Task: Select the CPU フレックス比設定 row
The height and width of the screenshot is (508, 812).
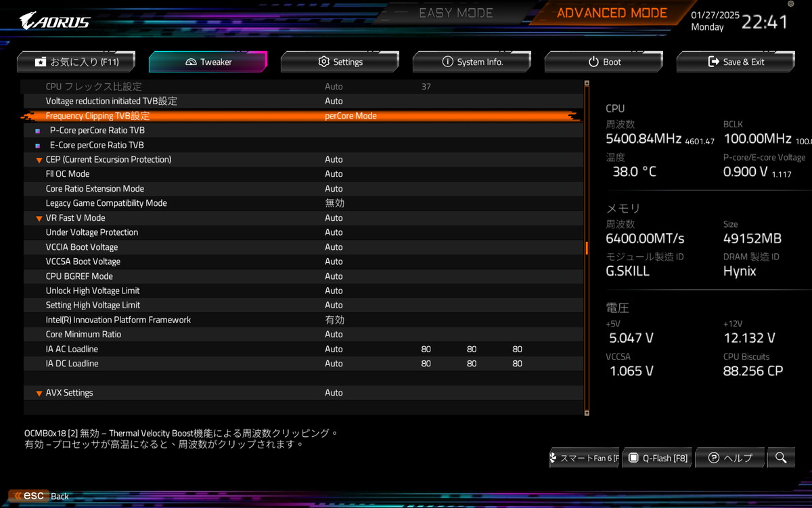Action: [303, 87]
